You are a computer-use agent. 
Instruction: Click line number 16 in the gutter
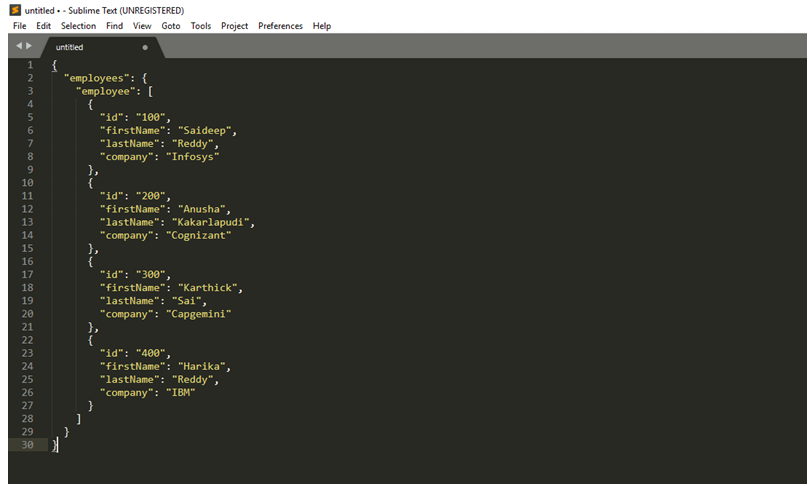click(x=27, y=261)
